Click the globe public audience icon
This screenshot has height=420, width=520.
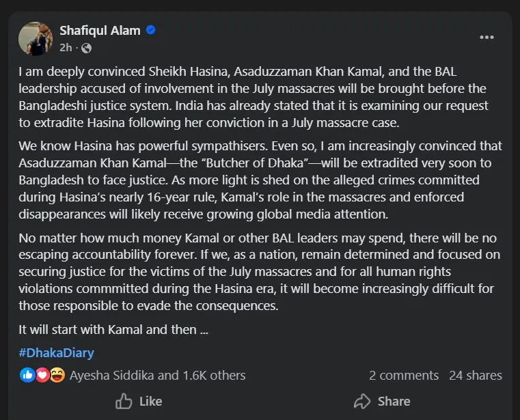click(86, 48)
